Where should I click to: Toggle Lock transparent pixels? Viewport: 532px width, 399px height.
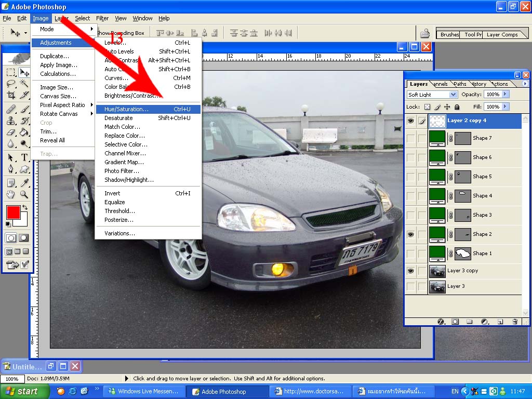pyautogui.click(x=428, y=107)
